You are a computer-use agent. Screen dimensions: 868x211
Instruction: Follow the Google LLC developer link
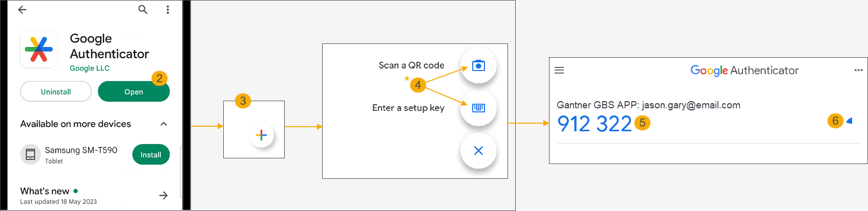90,68
